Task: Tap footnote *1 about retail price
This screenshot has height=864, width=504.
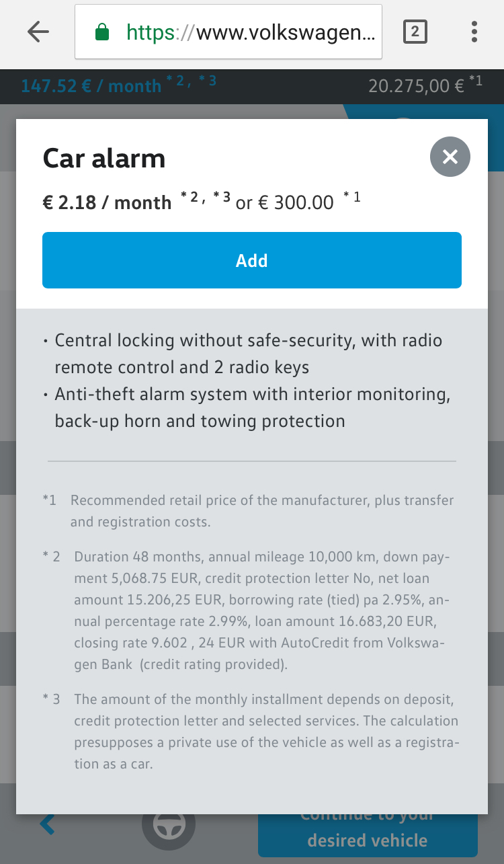Action: tap(249, 511)
